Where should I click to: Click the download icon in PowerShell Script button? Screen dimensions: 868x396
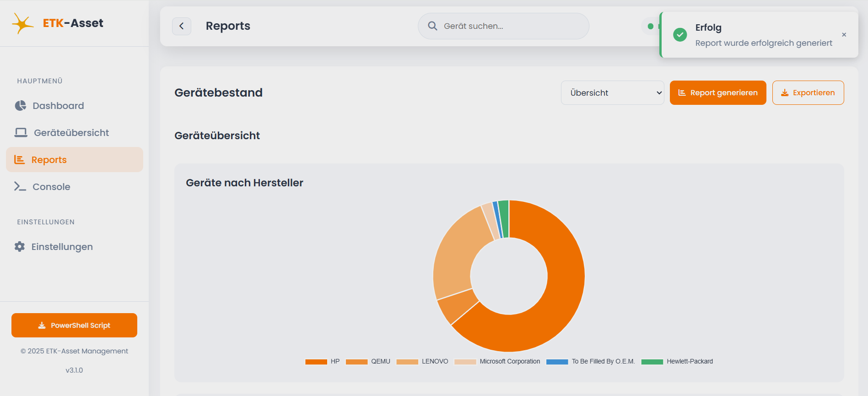(x=42, y=325)
